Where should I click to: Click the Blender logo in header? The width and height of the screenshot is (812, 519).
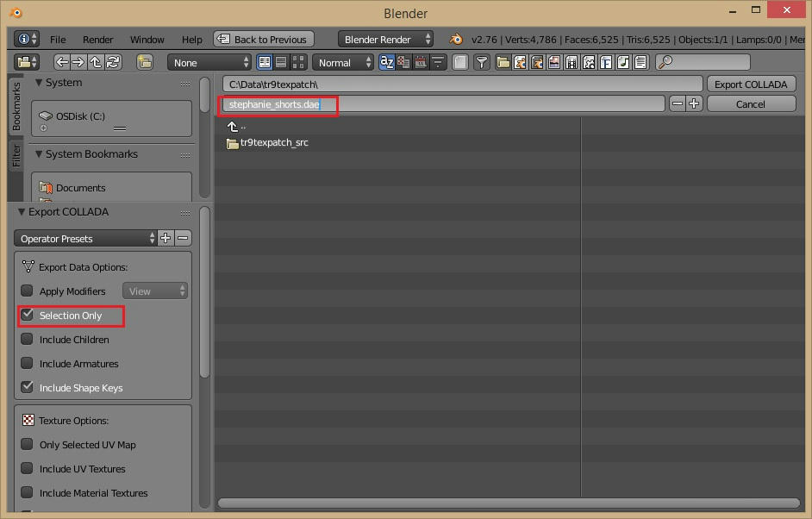coord(456,39)
